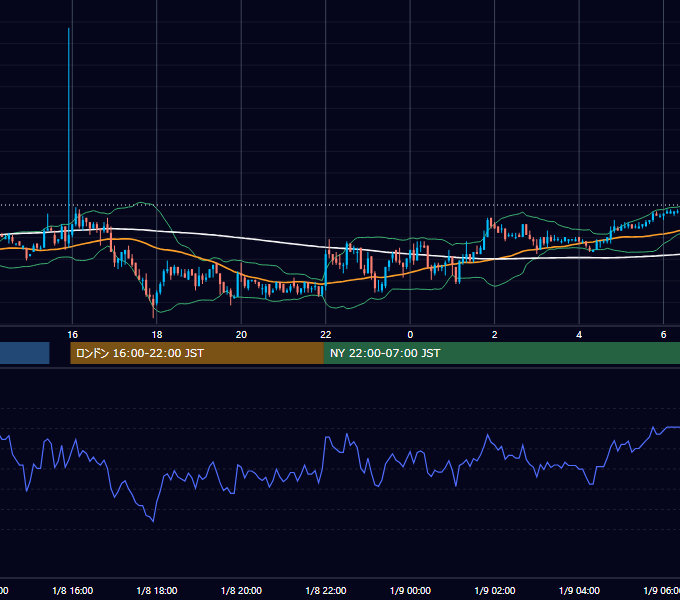Click the 1/8 18:00 date label
Image resolution: width=680 pixels, height=600 pixels.
157,591
